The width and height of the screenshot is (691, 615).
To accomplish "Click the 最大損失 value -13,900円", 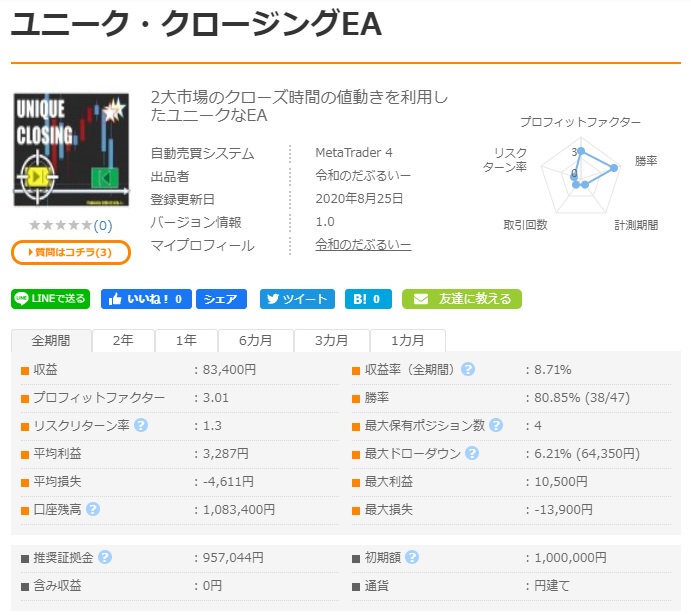I will (564, 510).
